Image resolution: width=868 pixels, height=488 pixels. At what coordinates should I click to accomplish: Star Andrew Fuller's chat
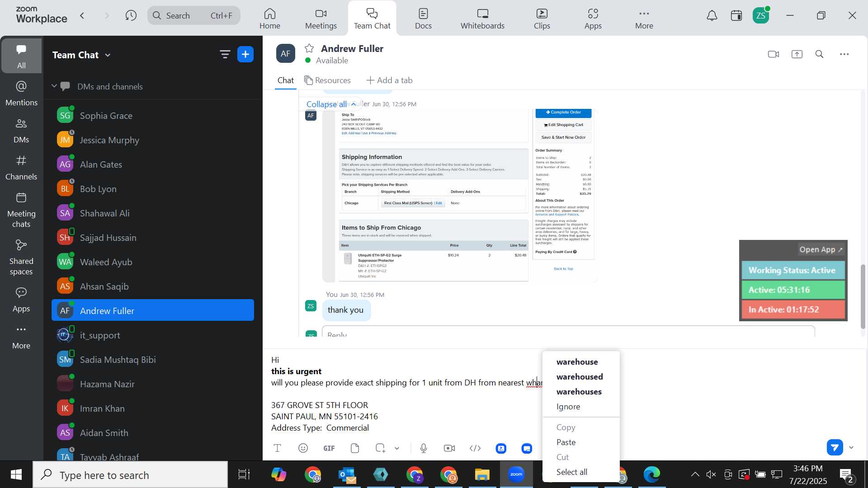pyautogui.click(x=309, y=48)
